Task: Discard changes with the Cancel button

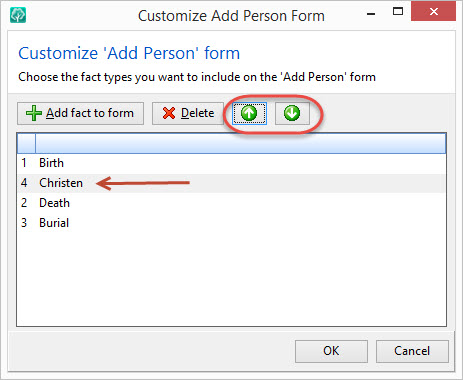Action: pos(412,351)
